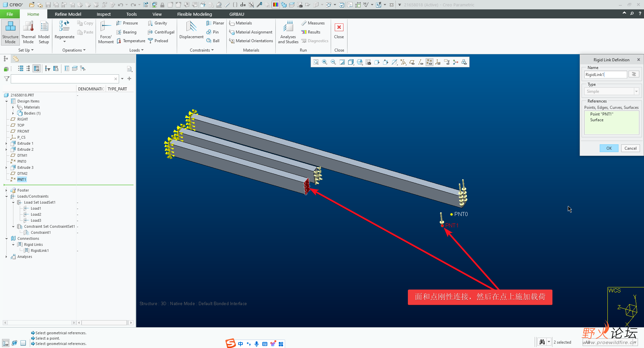Open Analyses and Studies
Screen dimensions: 644x348
288,32
